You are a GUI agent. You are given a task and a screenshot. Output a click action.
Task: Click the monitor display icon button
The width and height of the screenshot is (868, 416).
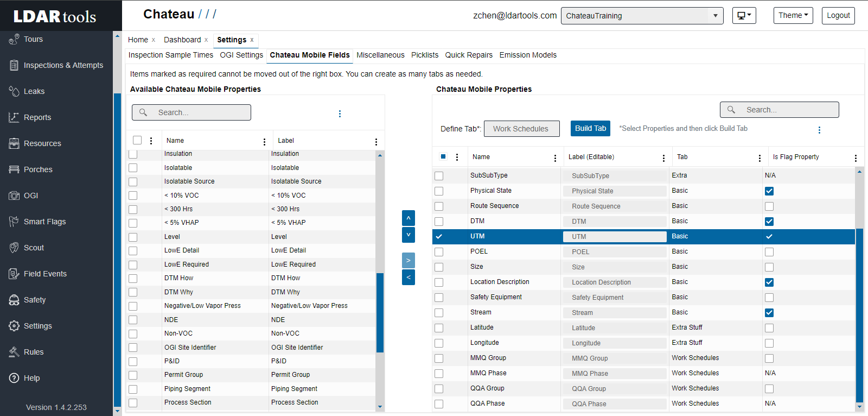point(744,16)
